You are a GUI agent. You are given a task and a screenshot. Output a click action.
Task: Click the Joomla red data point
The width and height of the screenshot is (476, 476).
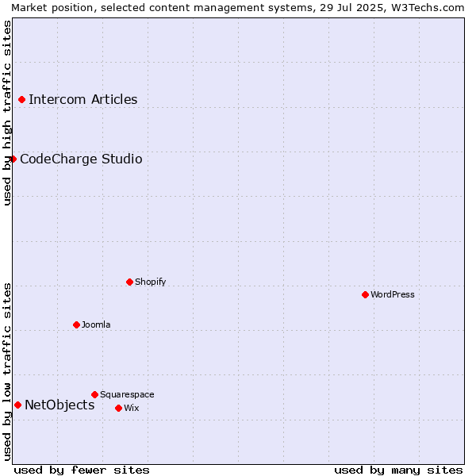(76, 324)
